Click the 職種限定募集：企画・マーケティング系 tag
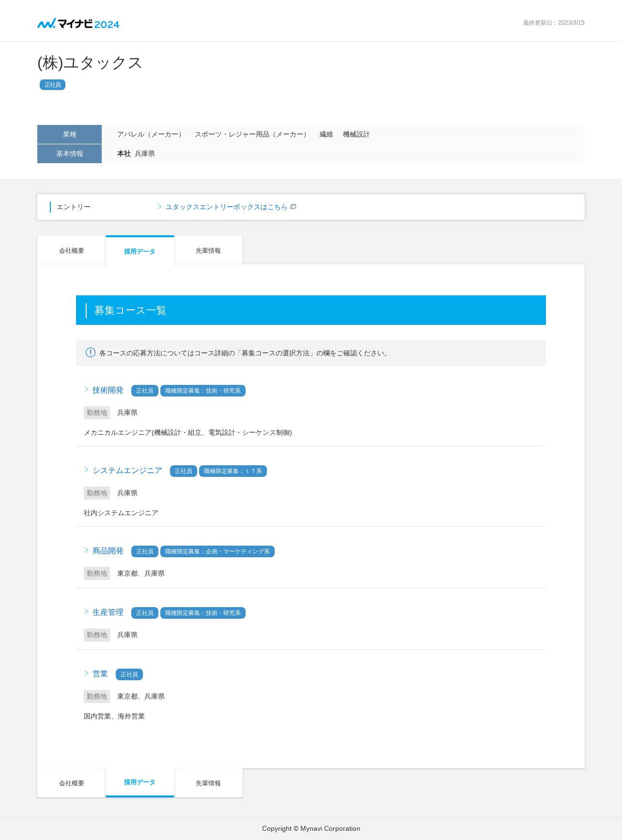The height and width of the screenshot is (840, 622). pyautogui.click(x=217, y=551)
